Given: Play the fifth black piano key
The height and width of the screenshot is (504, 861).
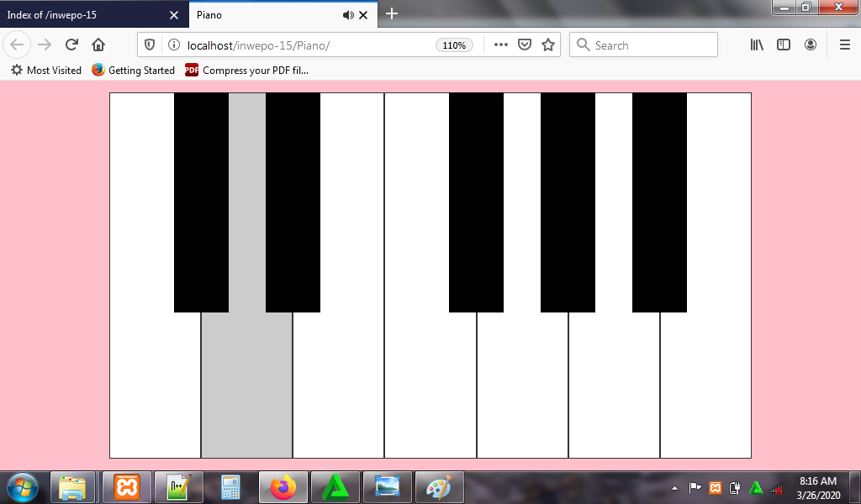Looking at the screenshot, I should (659, 202).
